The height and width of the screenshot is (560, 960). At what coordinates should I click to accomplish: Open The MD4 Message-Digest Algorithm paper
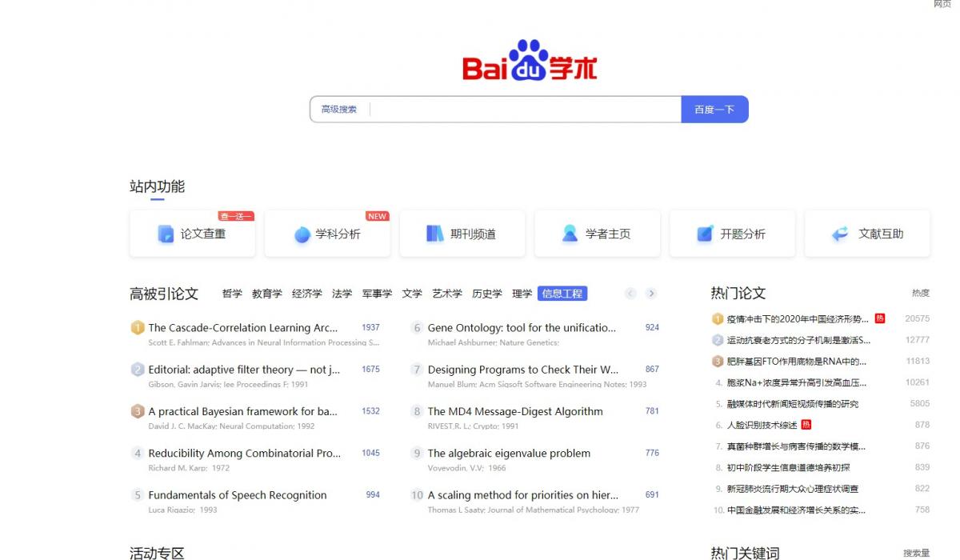[x=515, y=411]
